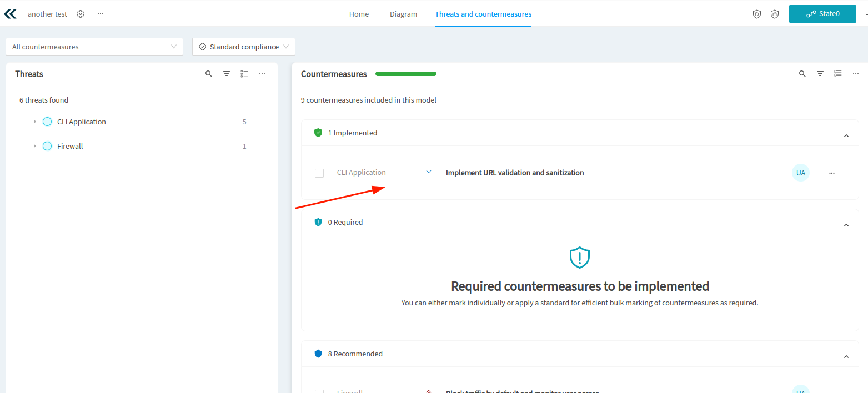
Task: Open the Countermeasures panel more options menu
Action: [x=856, y=74]
